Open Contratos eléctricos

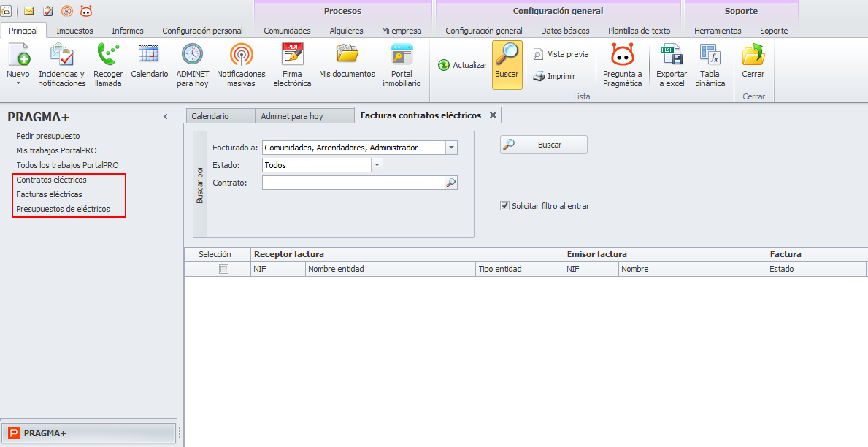52,180
